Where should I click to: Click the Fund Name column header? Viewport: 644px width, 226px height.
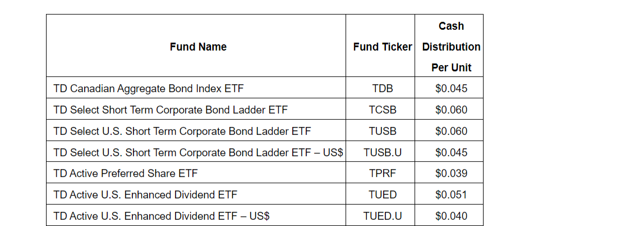[198, 47]
